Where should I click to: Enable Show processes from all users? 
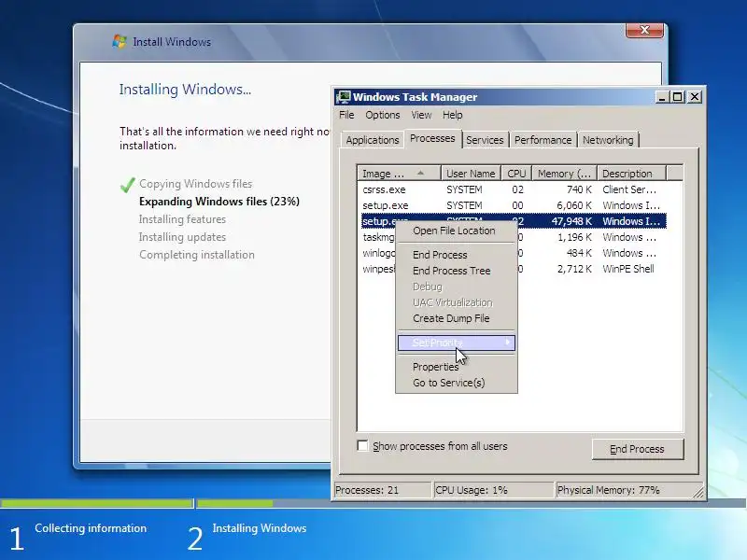(362, 446)
